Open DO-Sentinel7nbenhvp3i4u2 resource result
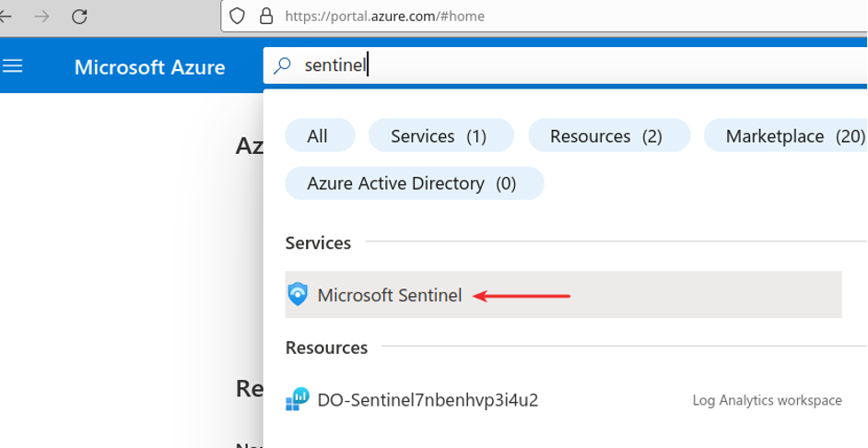Image resolution: width=868 pixels, height=448 pixels. point(428,400)
